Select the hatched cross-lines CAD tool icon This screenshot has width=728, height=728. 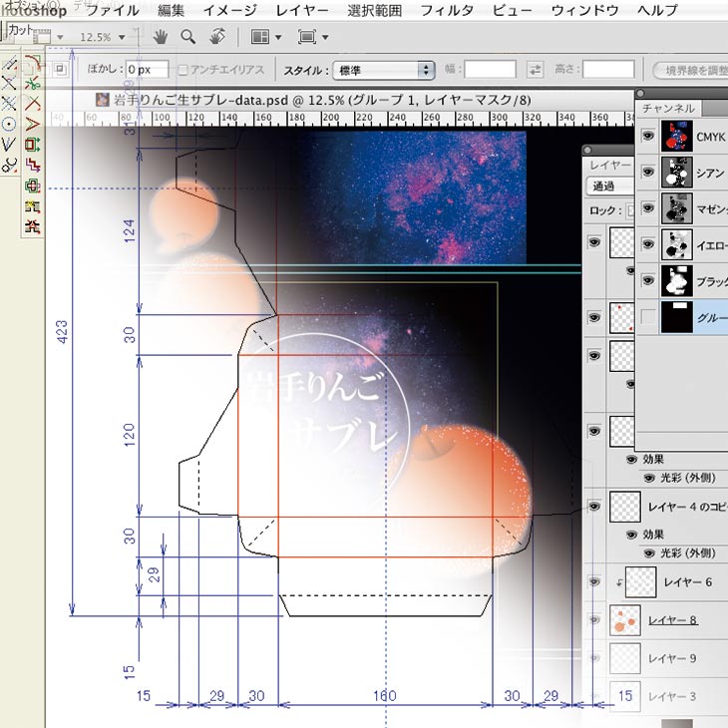pyautogui.click(x=9, y=103)
